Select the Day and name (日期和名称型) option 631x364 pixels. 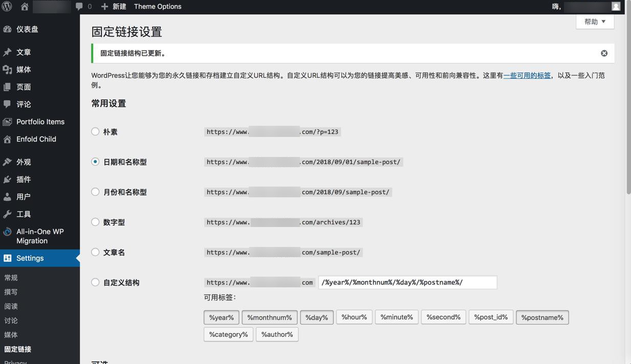pyautogui.click(x=95, y=162)
